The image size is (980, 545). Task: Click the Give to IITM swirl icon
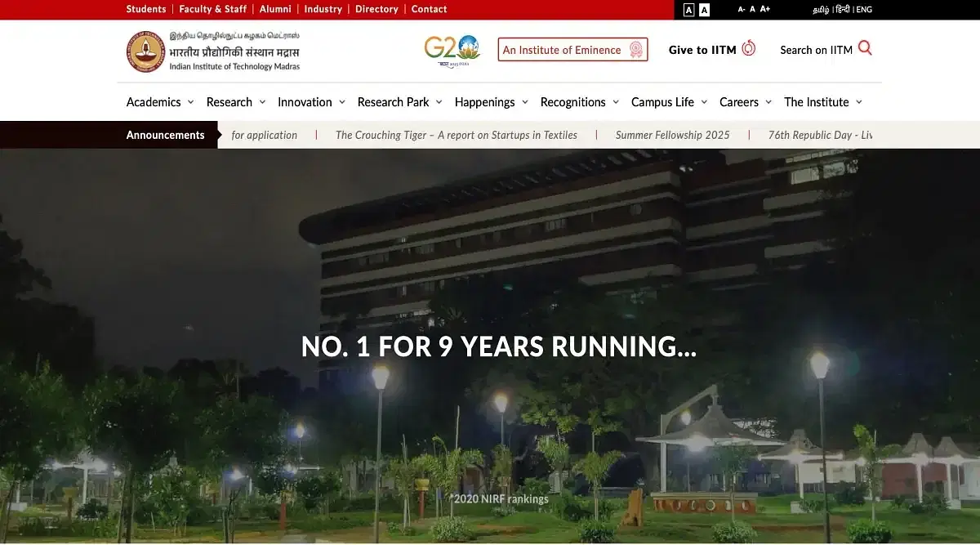click(x=749, y=48)
